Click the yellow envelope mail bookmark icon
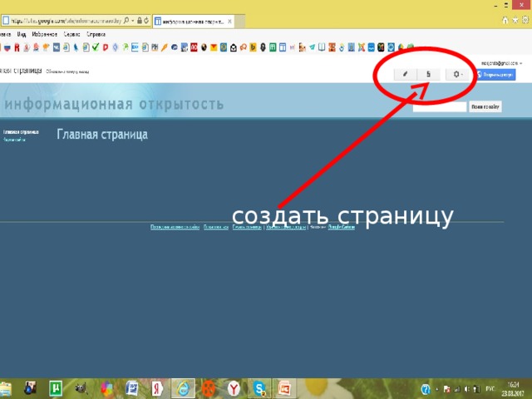Image resolution: width=532 pixels, height=399 pixels. coord(214,47)
